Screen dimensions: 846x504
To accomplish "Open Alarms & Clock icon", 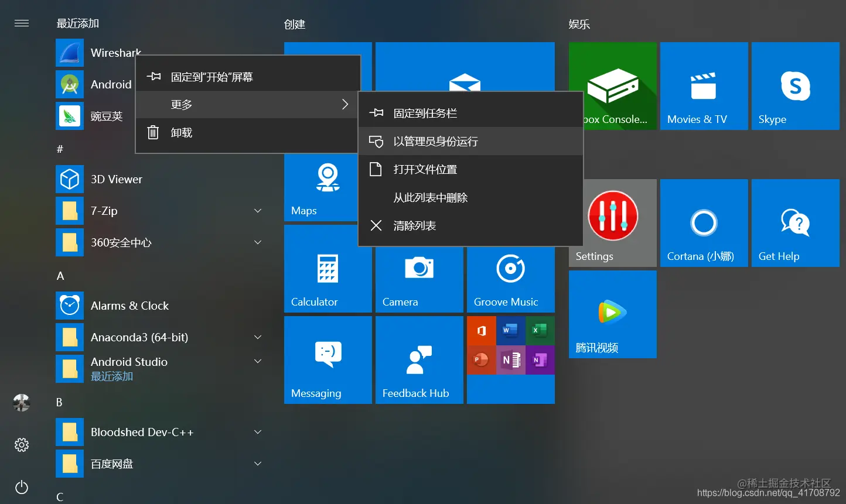I will click(x=70, y=306).
